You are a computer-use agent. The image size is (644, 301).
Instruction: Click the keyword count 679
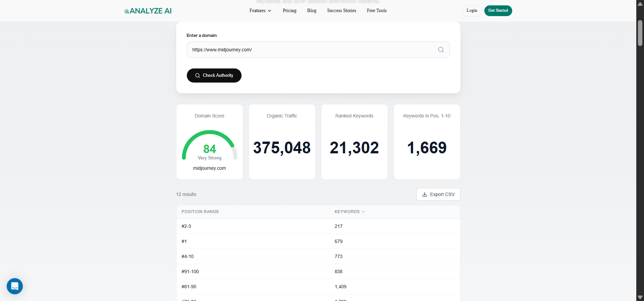point(338,241)
